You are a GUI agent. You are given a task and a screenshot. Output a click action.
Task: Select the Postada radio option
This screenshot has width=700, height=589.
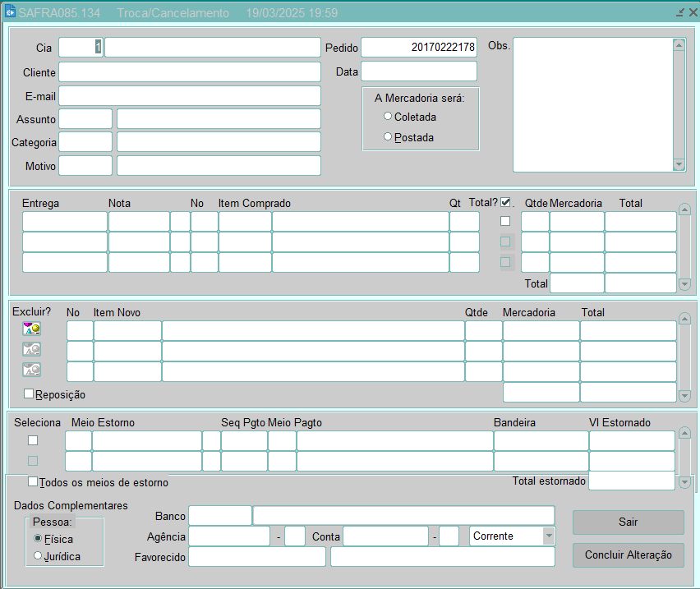tap(388, 137)
